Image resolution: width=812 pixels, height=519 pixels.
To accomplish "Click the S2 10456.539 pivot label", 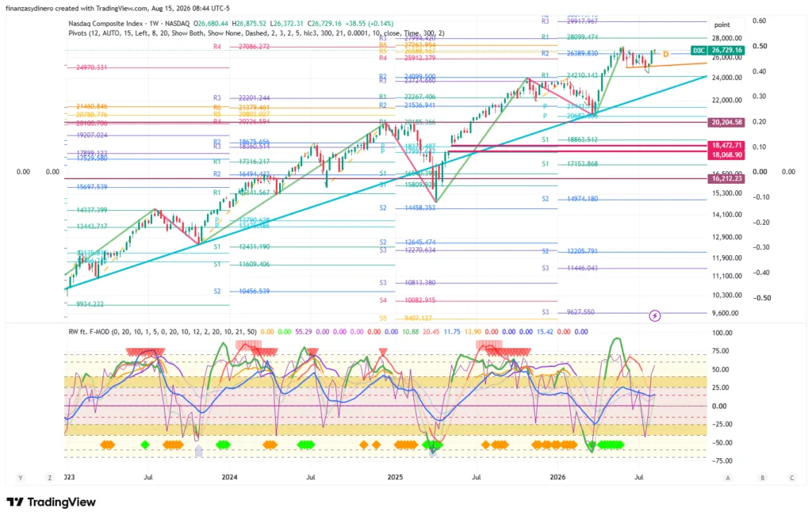I will coord(241,292).
